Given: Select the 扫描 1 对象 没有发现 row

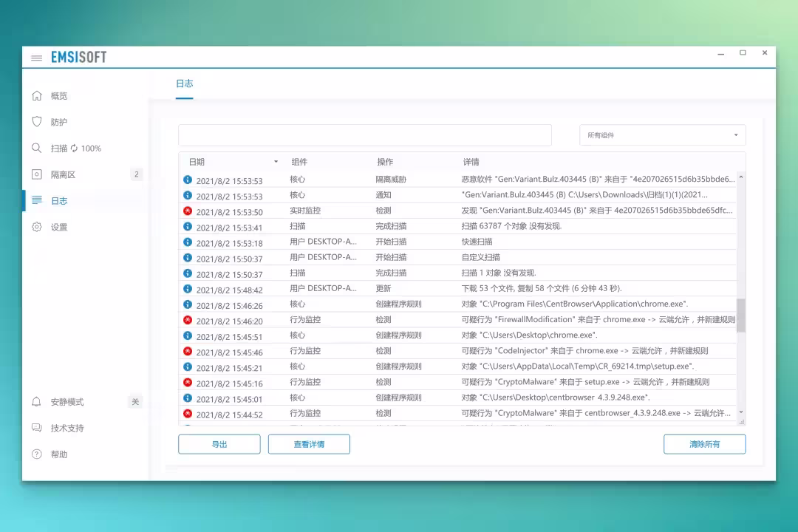Looking at the screenshot, I should click(457, 273).
